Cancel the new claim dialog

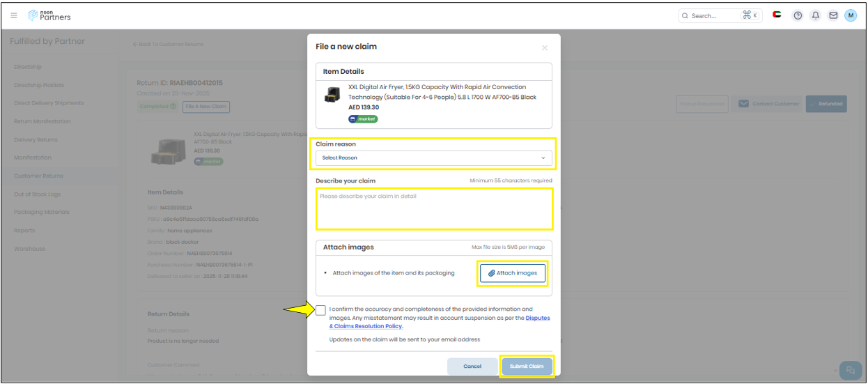[472, 366]
